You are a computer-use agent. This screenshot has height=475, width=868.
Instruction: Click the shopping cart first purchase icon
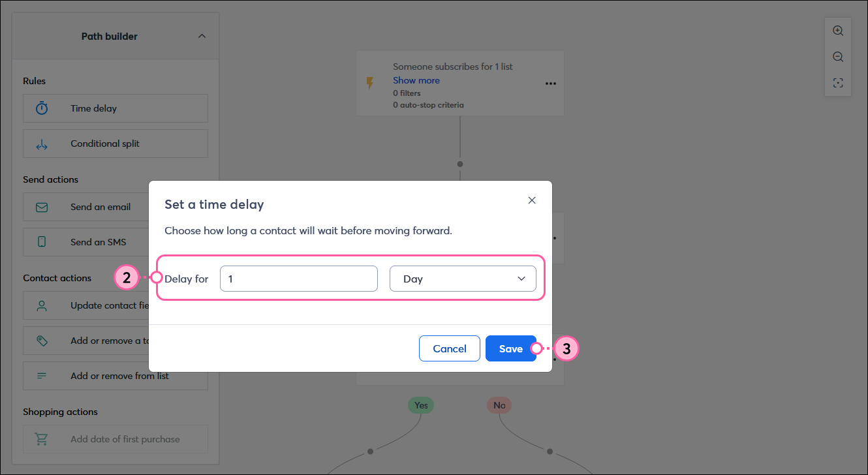[x=40, y=438]
